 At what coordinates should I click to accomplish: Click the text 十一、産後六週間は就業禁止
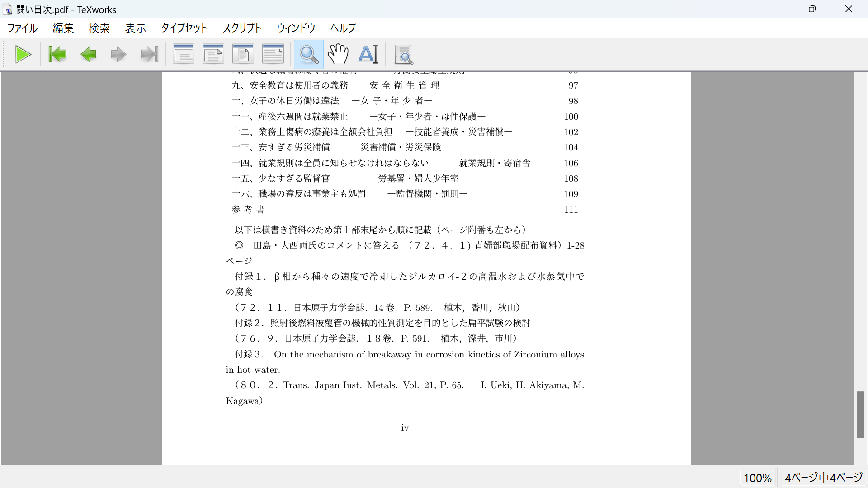(x=290, y=117)
